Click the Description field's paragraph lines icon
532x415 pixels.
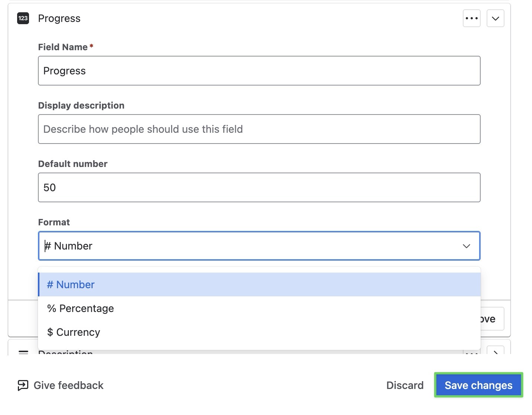pyautogui.click(x=23, y=352)
